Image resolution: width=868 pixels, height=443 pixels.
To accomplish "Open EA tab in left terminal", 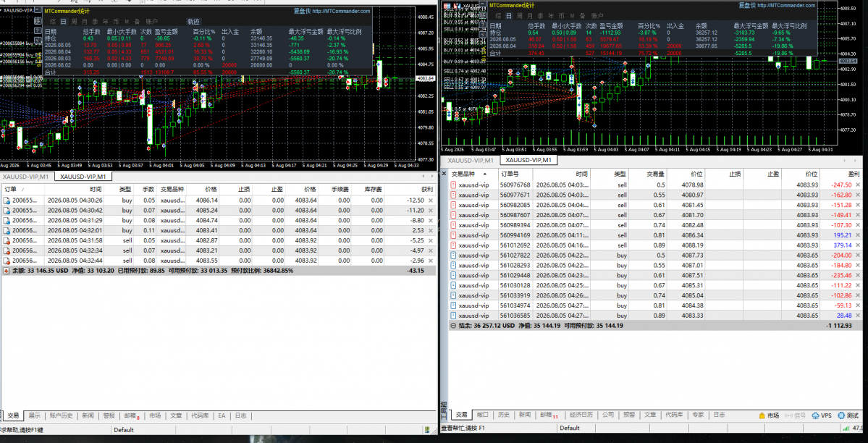I will pos(222,415).
